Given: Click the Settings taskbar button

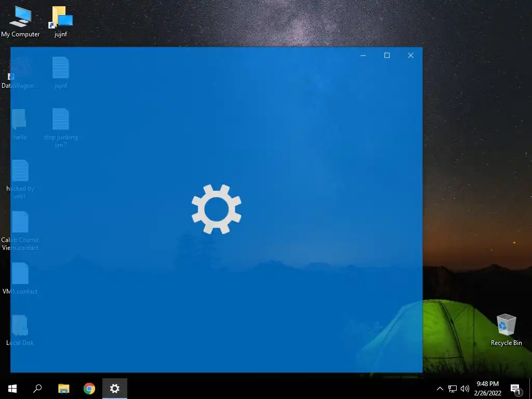Looking at the screenshot, I should 115,389.
